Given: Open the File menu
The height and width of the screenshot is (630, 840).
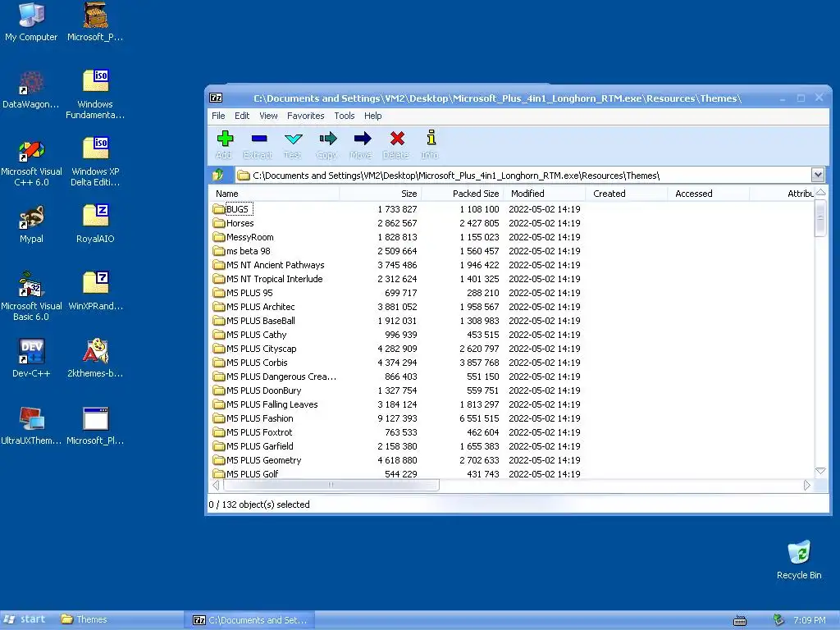Looking at the screenshot, I should pyautogui.click(x=218, y=116).
